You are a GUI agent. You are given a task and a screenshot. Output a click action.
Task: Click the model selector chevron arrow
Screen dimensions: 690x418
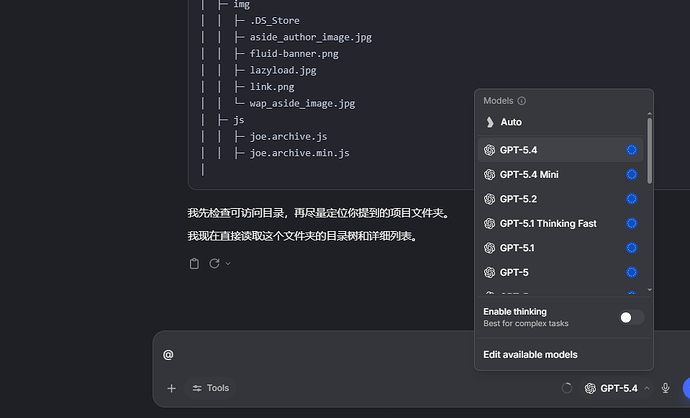pos(646,389)
